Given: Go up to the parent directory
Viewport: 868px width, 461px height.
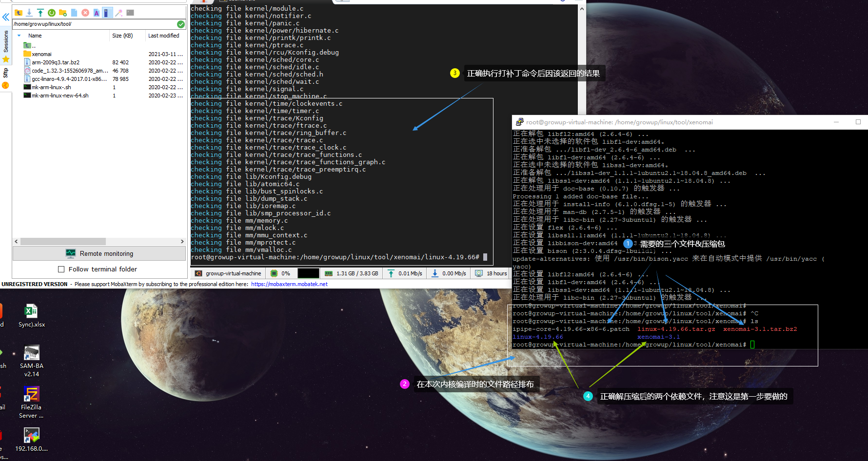Looking at the screenshot, I should [x=19, y=13].
